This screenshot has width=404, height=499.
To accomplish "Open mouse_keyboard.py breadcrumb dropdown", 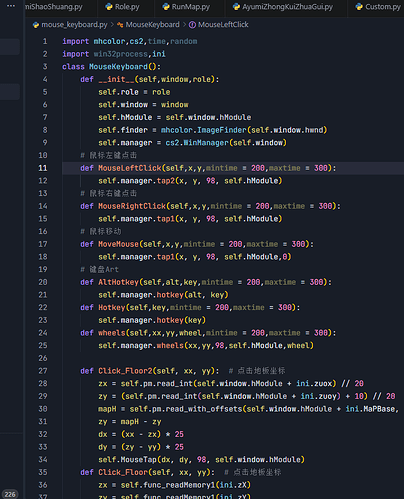I will 74,25.
